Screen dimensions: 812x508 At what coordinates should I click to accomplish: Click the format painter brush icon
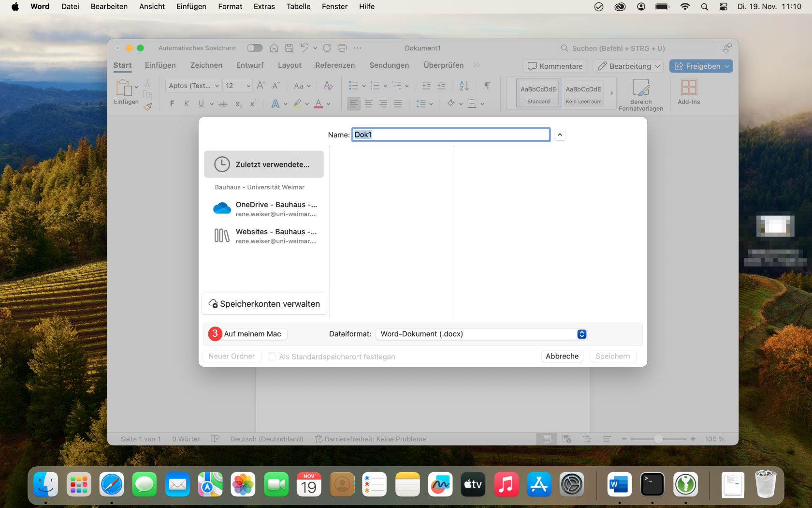148,106
